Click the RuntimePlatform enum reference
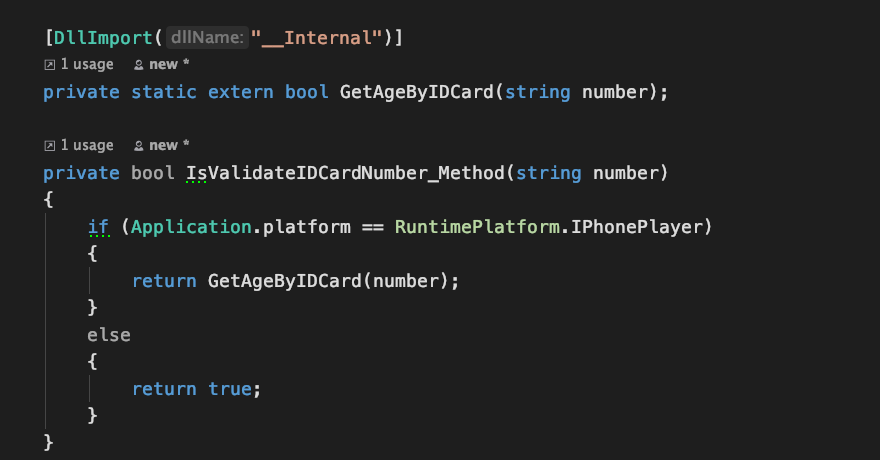 [477, 227]
